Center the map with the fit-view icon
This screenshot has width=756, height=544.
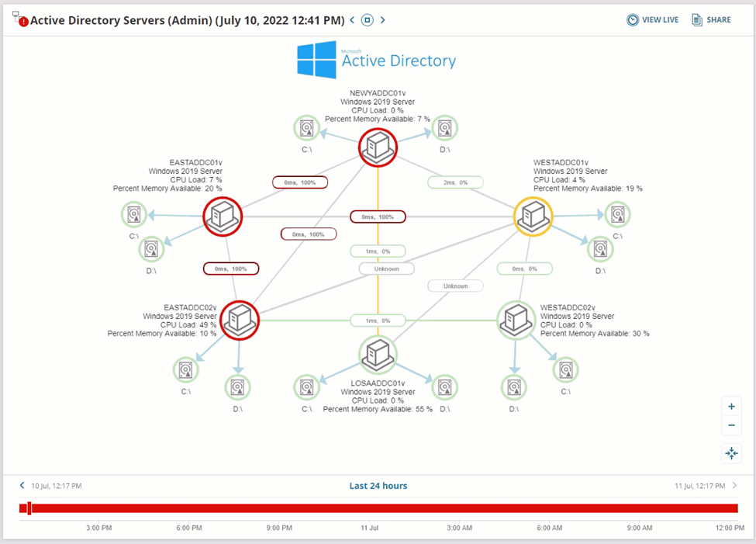(731, 453)
